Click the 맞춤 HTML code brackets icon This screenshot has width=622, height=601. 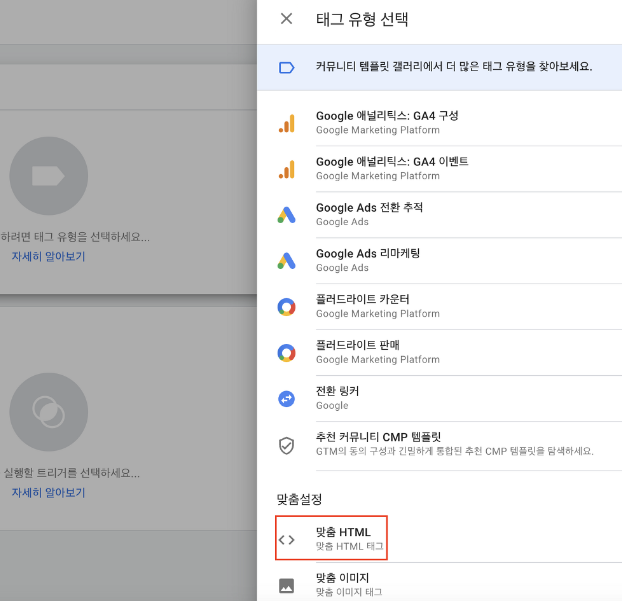coord(286,540)
